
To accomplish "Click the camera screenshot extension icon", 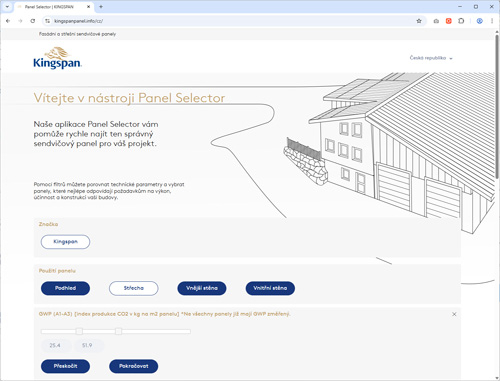I will (x=436, y=21).
